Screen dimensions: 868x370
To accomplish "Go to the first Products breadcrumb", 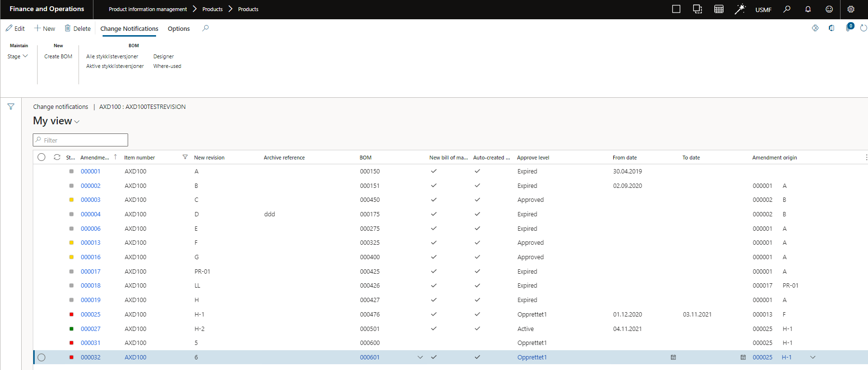I will pyautogui.click(x=212, y=9).
